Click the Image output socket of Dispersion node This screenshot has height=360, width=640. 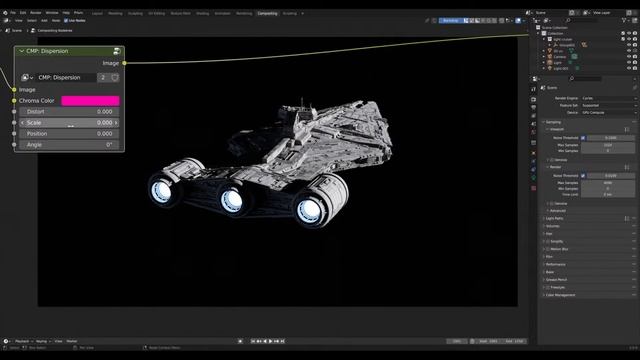pyautogui.click(x=124, y=63)
